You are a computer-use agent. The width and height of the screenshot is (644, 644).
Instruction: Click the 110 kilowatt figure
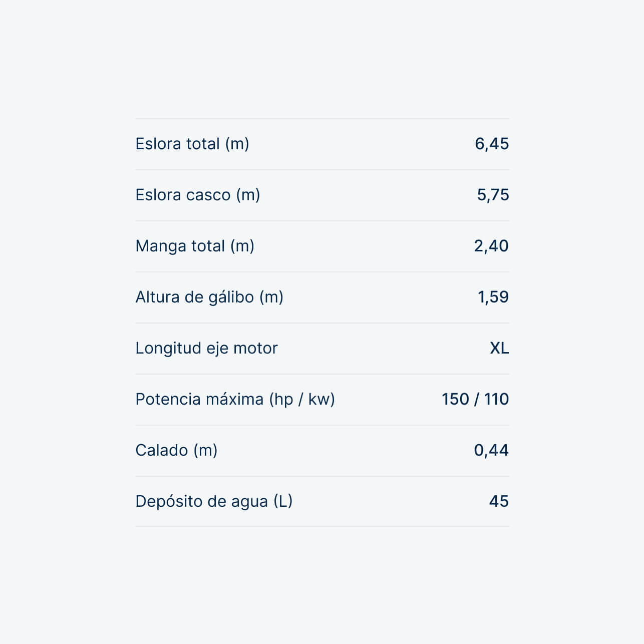pos(496,399)
